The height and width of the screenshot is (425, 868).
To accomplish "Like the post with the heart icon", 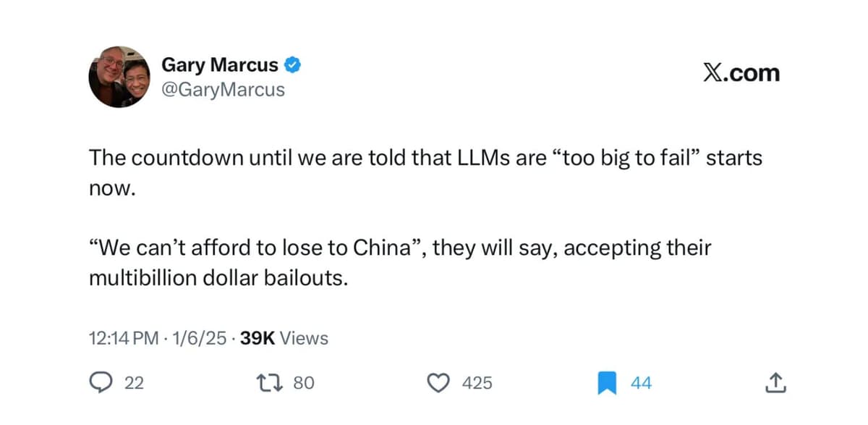I will (439, 382).
